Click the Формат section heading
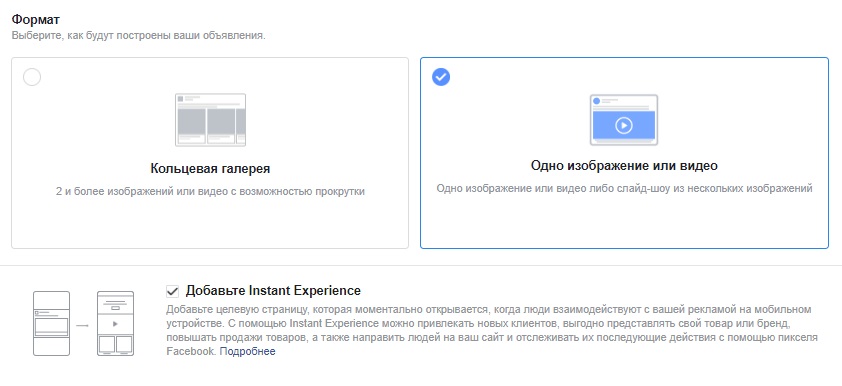 35,20
